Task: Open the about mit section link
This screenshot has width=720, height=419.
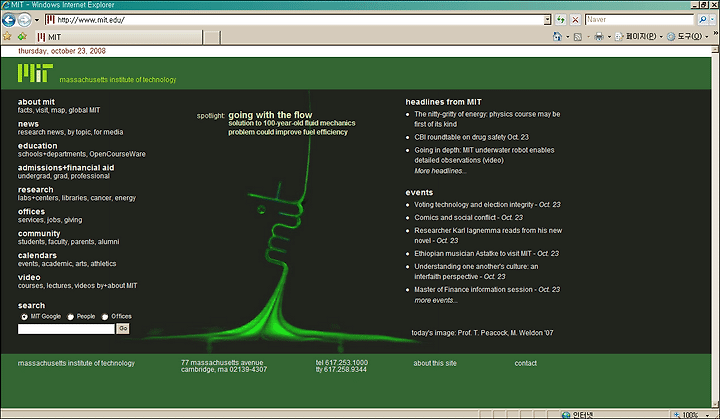Action: (36, 102)
